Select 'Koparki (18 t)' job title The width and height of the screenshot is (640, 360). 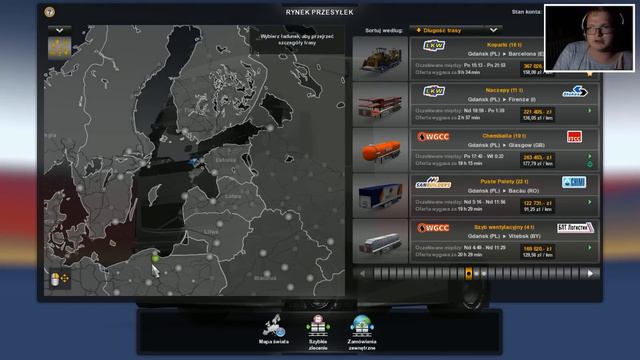click(504, 45)
